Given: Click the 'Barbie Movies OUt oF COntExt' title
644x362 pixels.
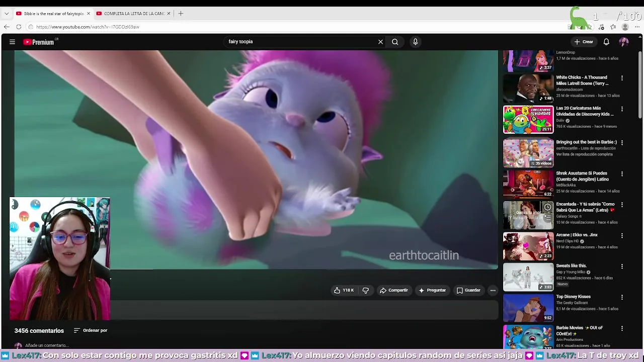Looking at the screenshot, I should [x=579, y=331].
